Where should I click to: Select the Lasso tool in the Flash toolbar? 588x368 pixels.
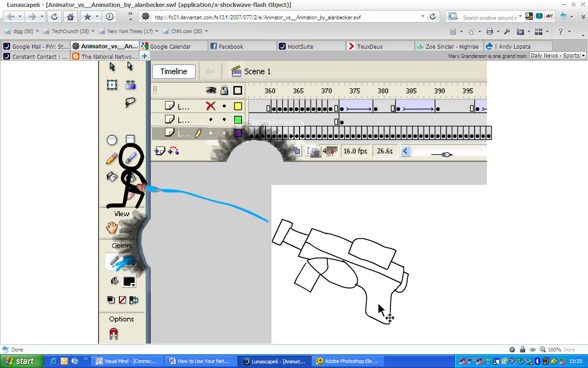pos(130,102)
